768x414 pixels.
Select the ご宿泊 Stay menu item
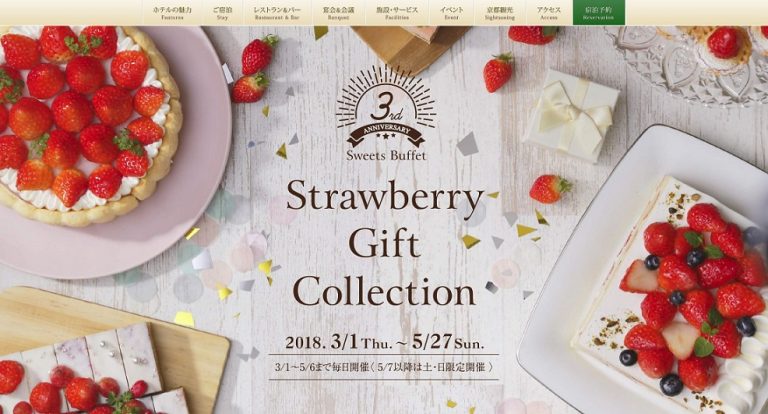(222, 13)
